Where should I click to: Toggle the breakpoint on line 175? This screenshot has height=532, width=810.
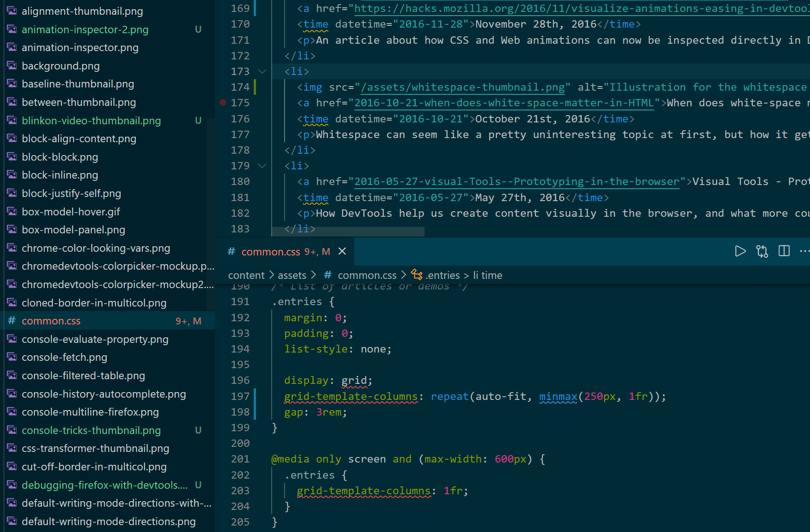tap(223, 103)
